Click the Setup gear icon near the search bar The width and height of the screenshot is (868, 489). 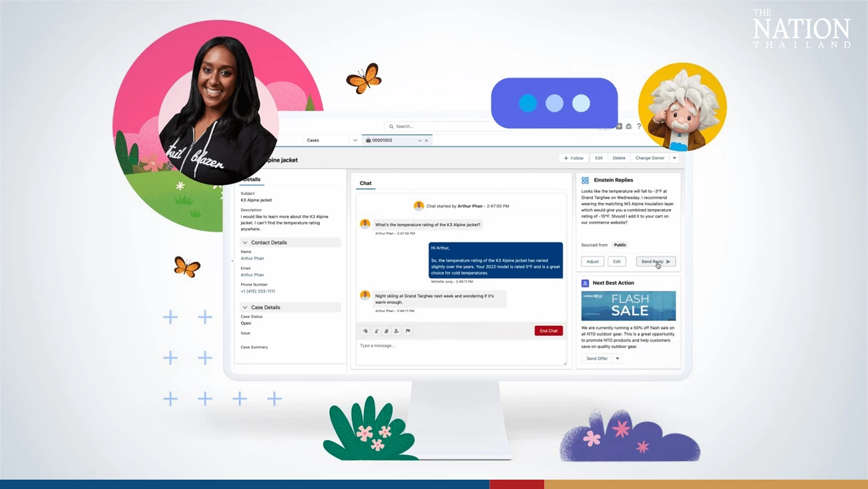628,126
